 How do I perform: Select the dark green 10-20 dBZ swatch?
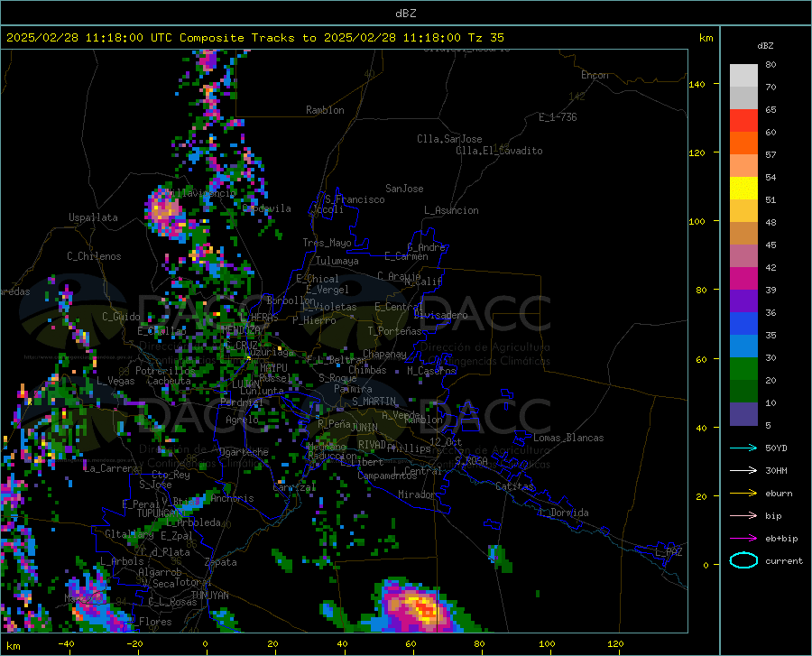click(x=743, y=392)
